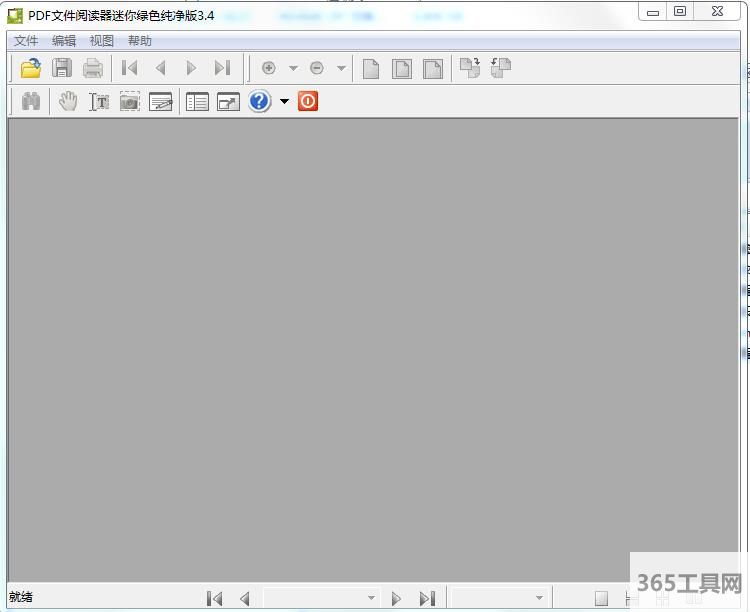Click the blue help question mark icon

click(260, 101)
